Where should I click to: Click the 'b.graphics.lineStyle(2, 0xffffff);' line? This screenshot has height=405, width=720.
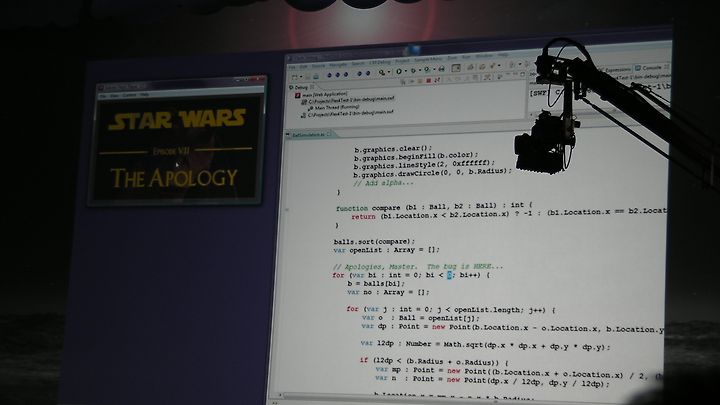(x=424, y=165)
